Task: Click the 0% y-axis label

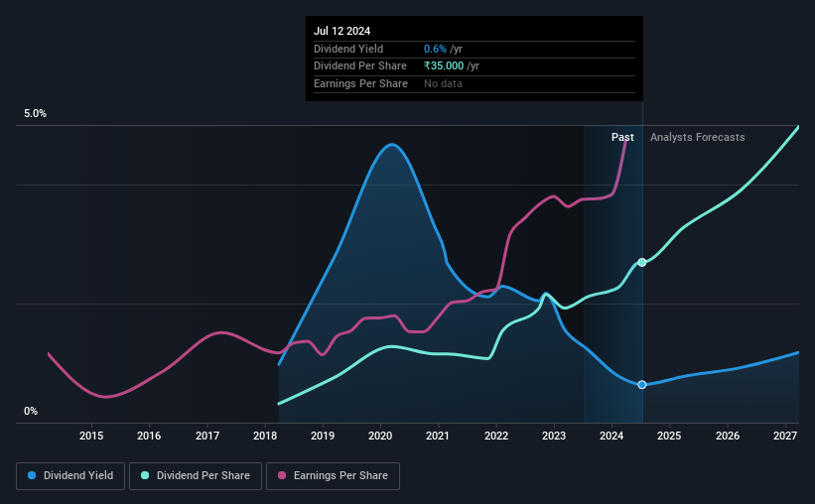Action: 31,411
